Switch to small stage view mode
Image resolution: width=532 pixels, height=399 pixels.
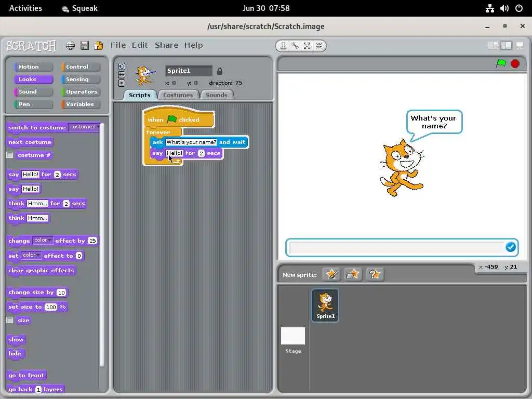[493, 46]
